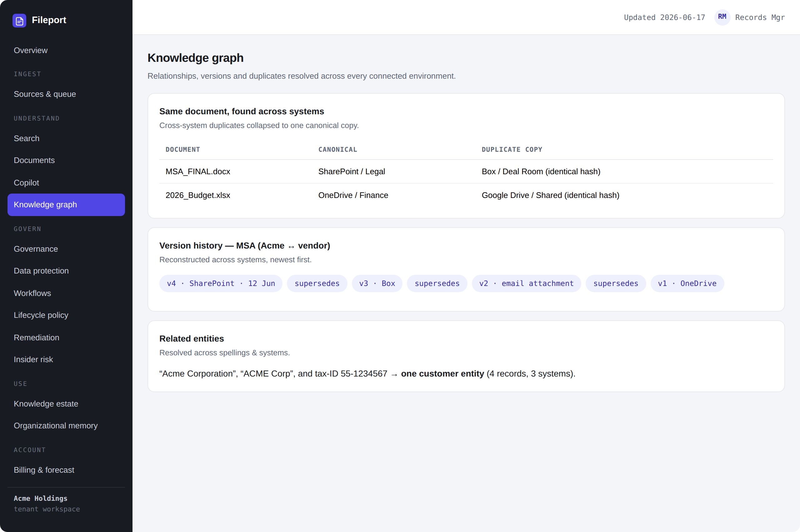Click the Acme Holdings tenant workspace
The image size is (800, 532).
tap(47, 504)
